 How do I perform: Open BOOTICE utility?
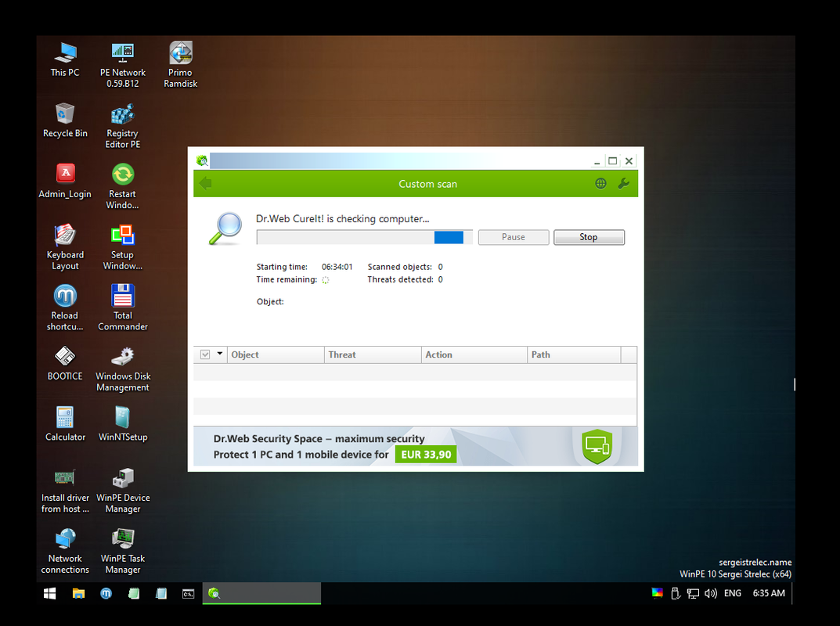tap(65, 364)
